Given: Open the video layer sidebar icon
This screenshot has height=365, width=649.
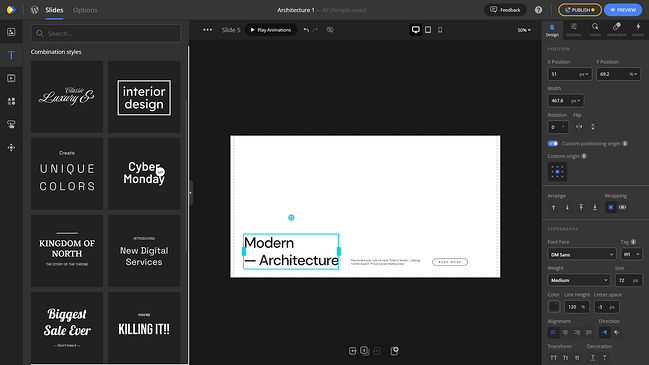Looking at the screenshot, I should click(x=11, y=78).
